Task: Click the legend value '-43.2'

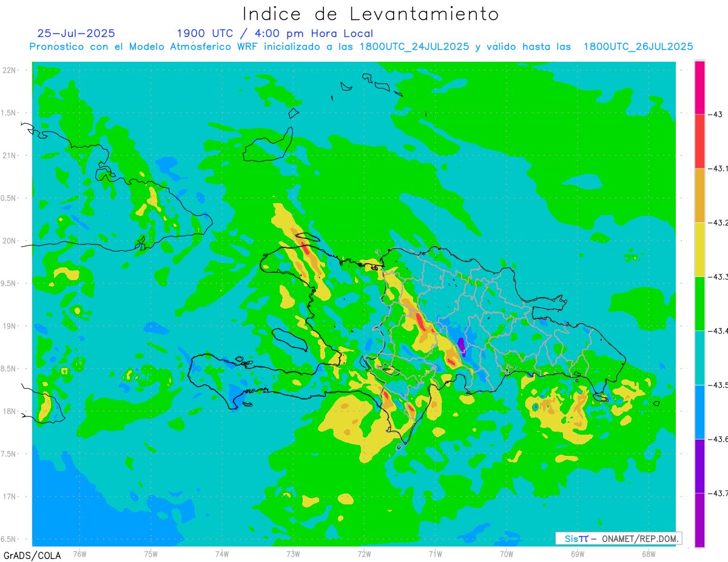Action: click(718, 222)
